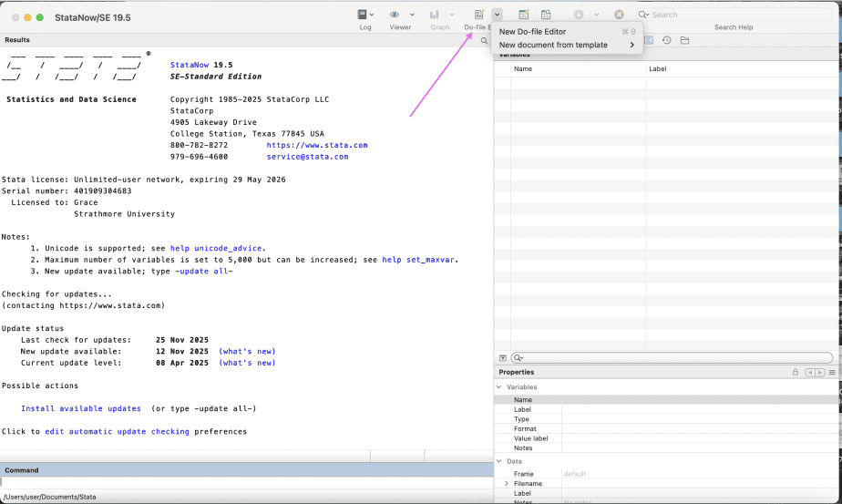Click the folder icon beside history
The width and height of the screenshot is (842, 504).
684,41
